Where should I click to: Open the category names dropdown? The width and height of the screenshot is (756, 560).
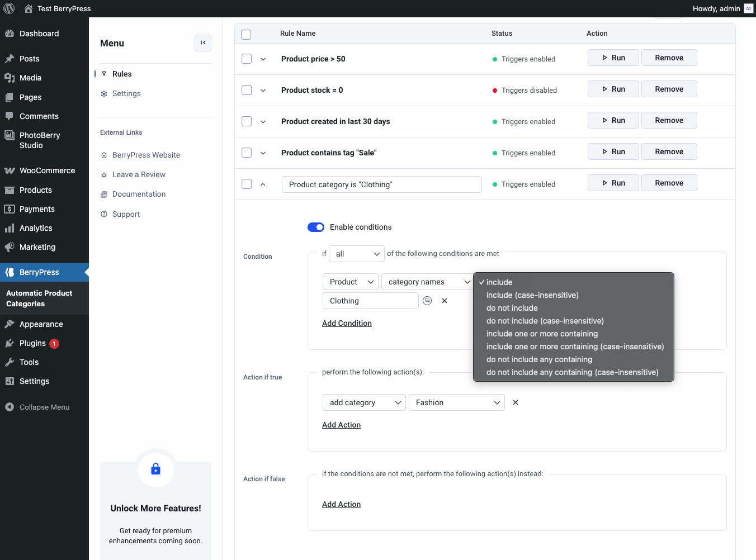428,282
